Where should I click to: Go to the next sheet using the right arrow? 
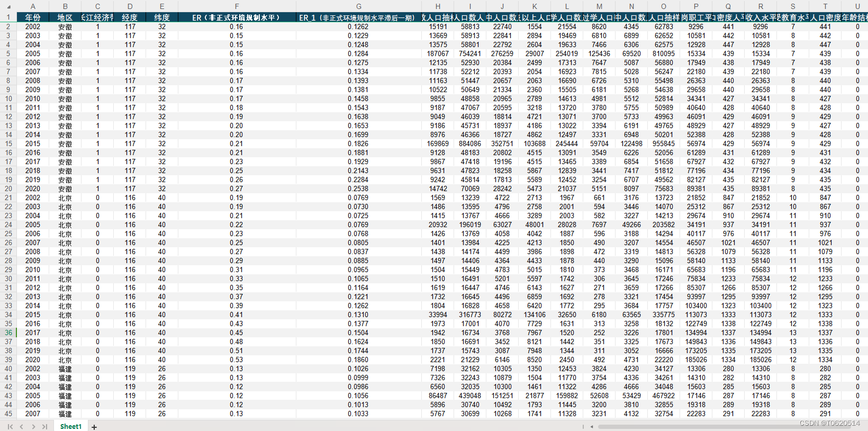33,427
